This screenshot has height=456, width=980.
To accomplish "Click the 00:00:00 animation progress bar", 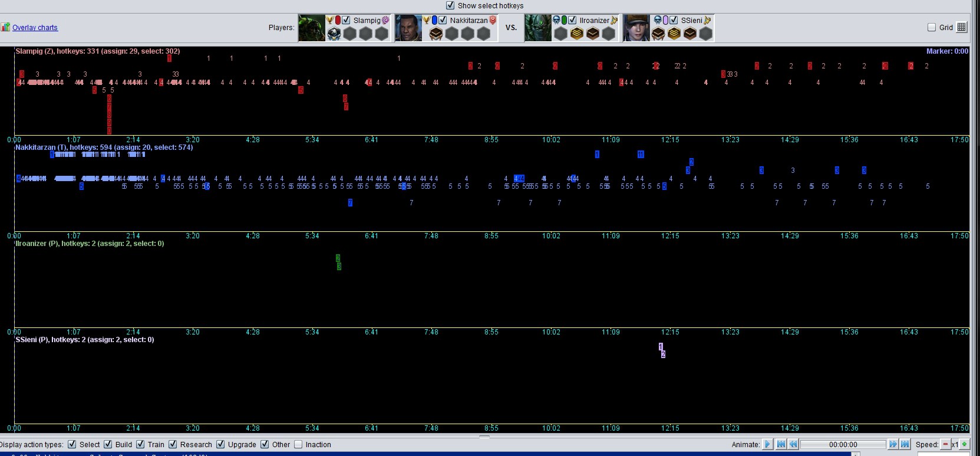I will [x=843, y=444].
